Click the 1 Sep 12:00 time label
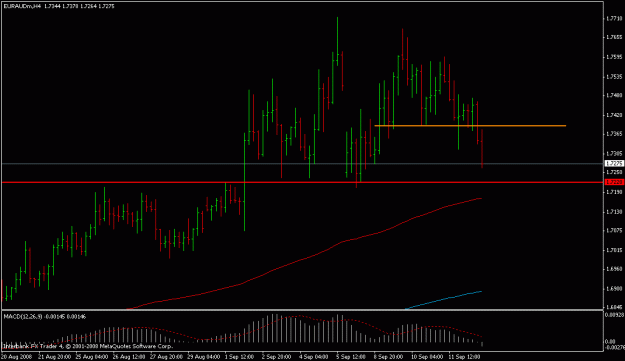This screenshot has width=625, height=361. click(x=240, y=357)
